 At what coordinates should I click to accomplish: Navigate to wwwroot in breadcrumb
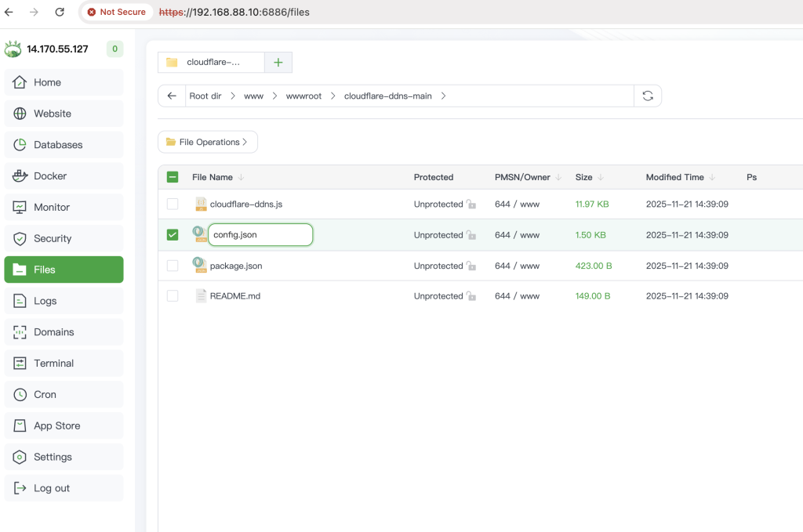point(303,96)
